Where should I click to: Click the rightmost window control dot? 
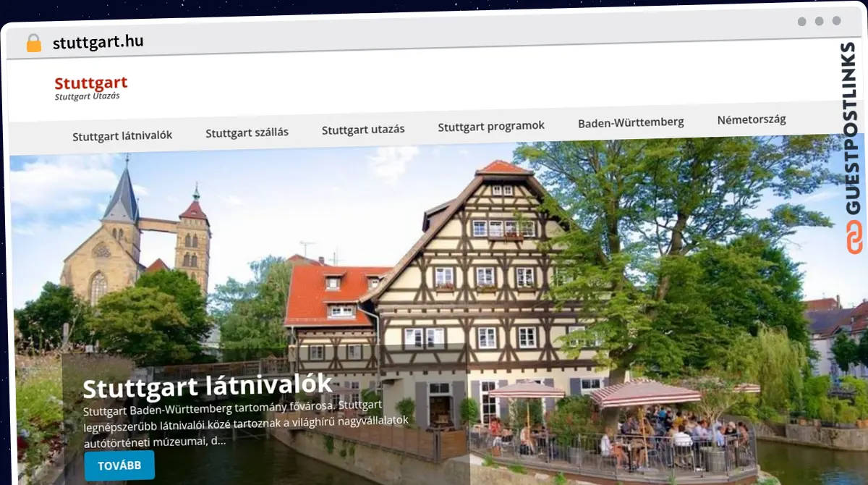pos(836,21)
